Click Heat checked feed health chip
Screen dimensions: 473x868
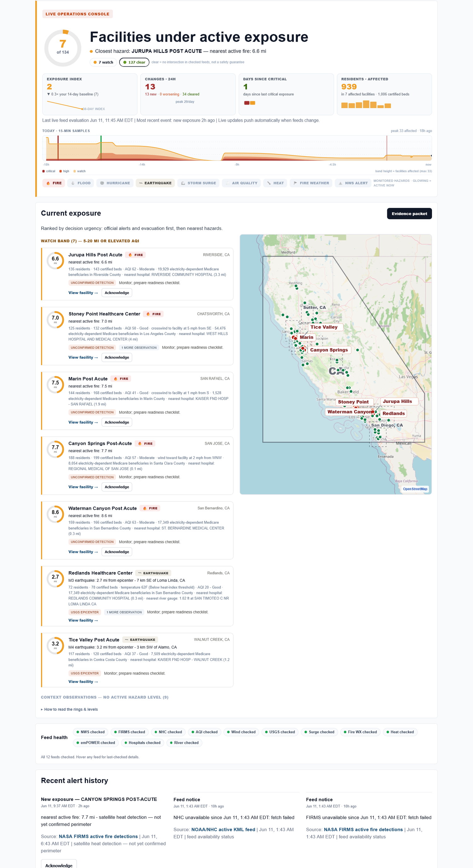(400, 732)
